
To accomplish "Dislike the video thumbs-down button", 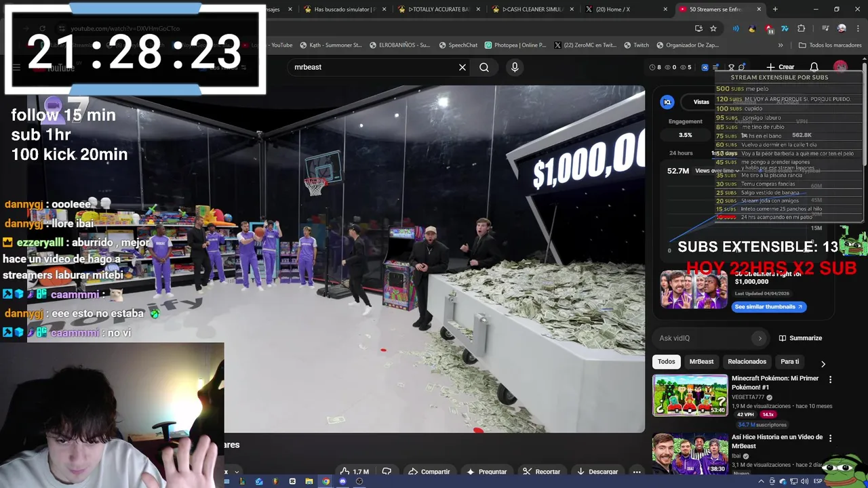I will coord(387,472).
